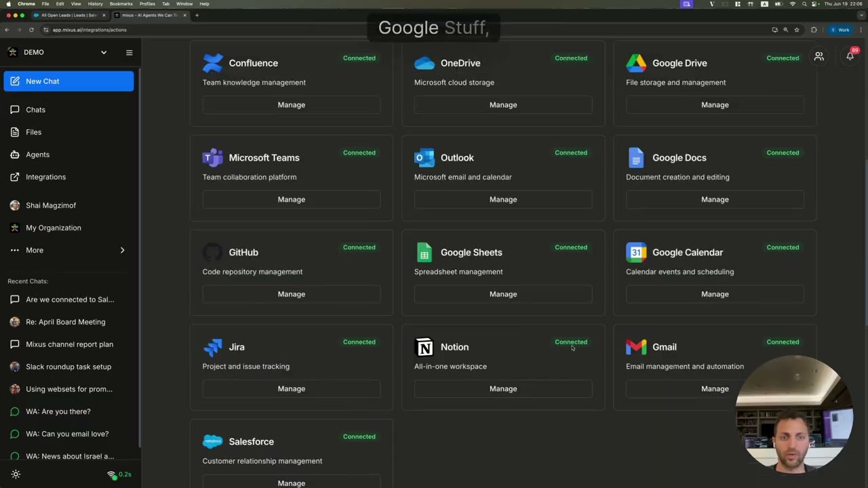The image size is (868, 488).
Task: Click the Google Drive logo icon
Action: click(x=636, y=63)
